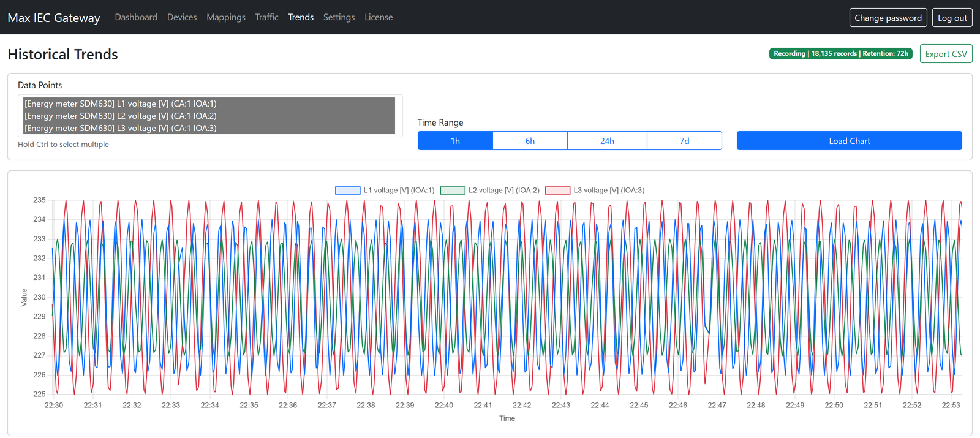This screenshot has width=980, height=438.
Task: Go to the Devices page
Action: pos(182,17)
